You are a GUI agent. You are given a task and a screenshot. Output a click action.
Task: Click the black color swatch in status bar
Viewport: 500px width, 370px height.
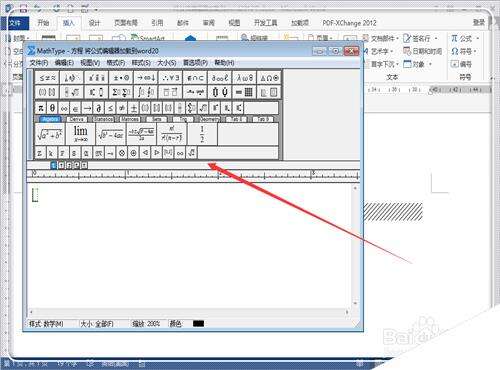198,323
